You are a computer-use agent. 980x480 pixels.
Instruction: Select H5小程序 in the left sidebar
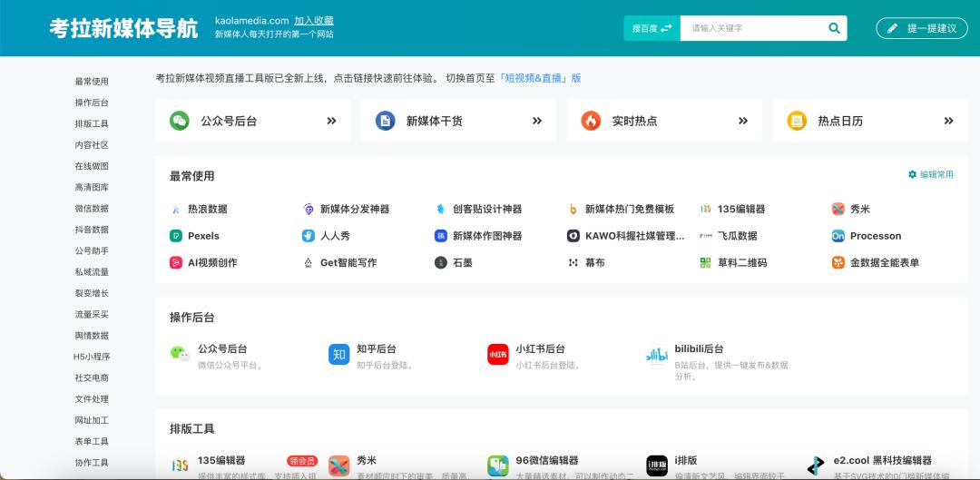click(92, 357)
